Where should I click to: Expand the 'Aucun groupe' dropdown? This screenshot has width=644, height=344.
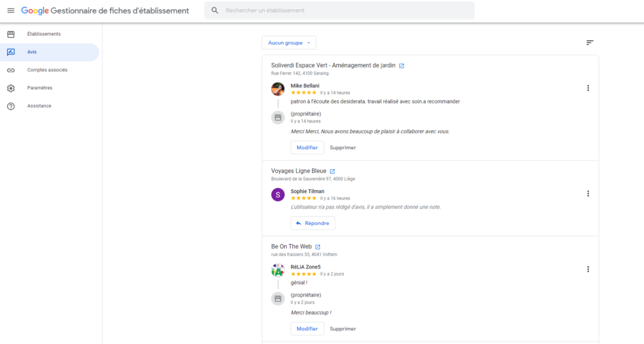coord(289,43)
